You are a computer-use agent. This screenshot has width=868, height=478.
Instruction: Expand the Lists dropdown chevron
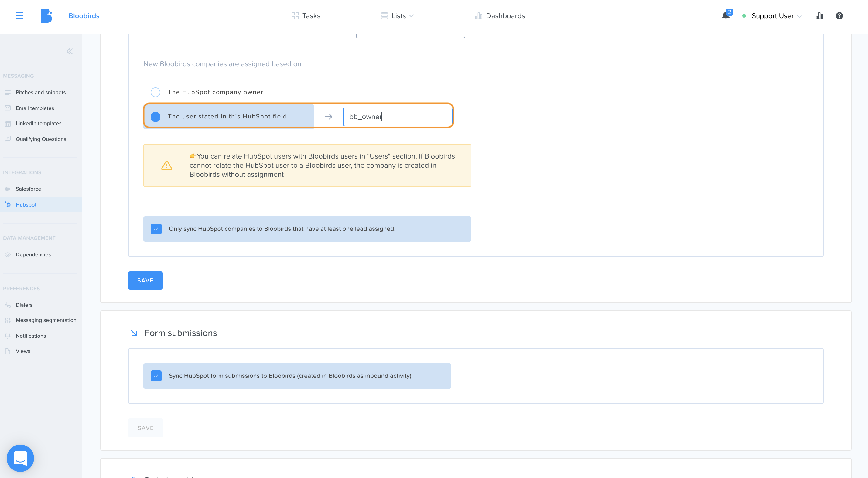point(411,16)
